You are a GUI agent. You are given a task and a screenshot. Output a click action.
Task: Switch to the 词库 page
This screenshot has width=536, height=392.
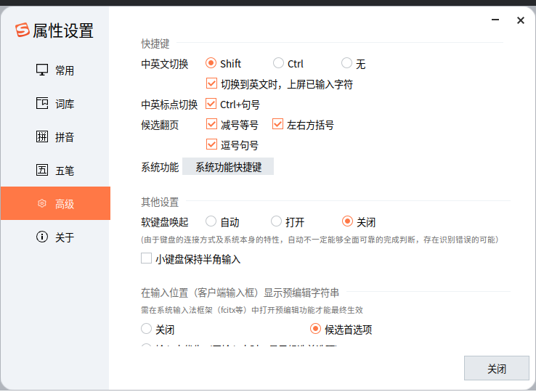(55, 104)
